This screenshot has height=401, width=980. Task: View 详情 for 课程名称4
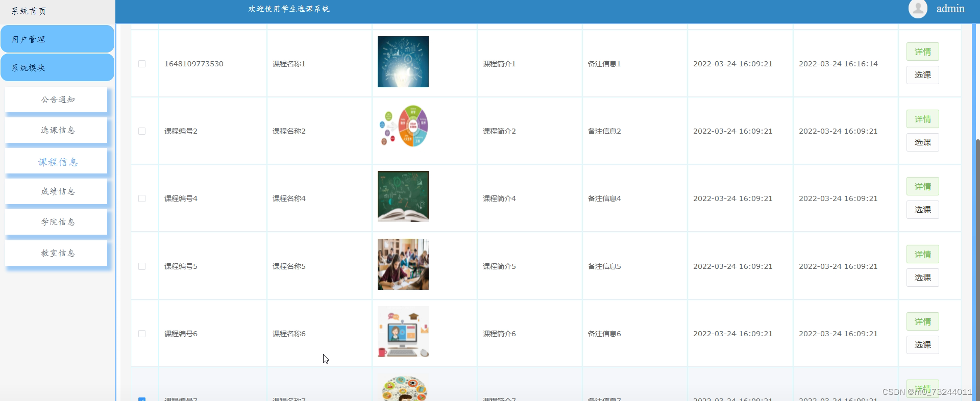click(x=923, y=186)
